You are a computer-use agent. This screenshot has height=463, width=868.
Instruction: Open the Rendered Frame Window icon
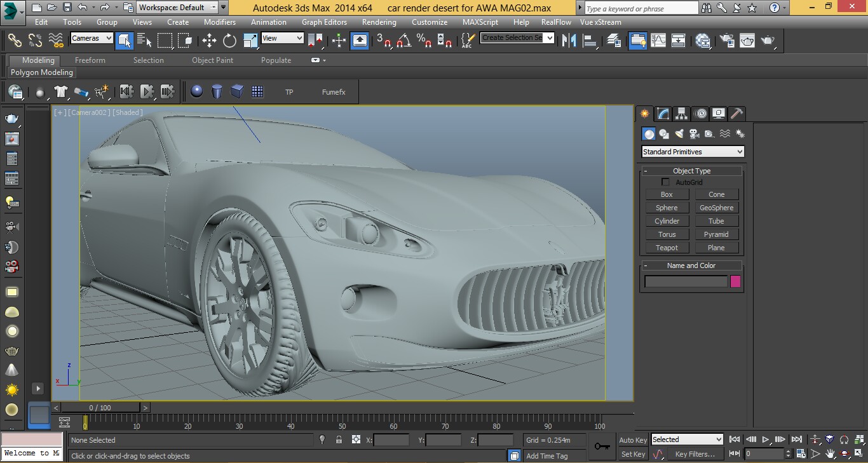[x=747, y=40]
